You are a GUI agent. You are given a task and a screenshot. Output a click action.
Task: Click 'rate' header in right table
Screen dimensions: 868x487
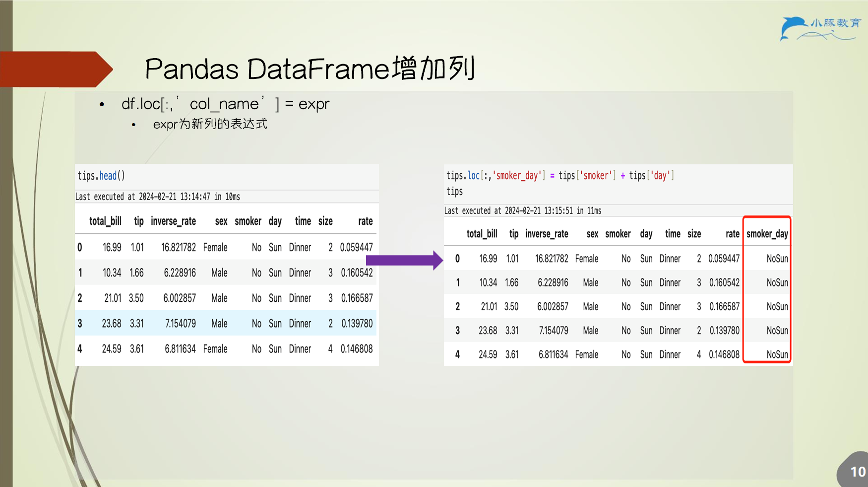click(x=733, y=234)
